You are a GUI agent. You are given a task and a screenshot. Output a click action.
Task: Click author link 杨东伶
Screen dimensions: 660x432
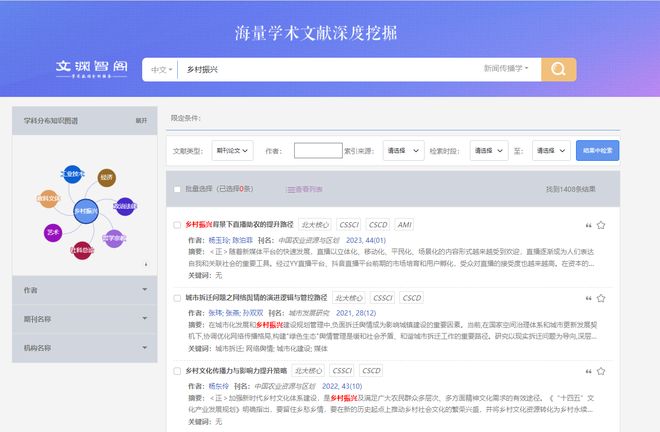click(218, 387)
